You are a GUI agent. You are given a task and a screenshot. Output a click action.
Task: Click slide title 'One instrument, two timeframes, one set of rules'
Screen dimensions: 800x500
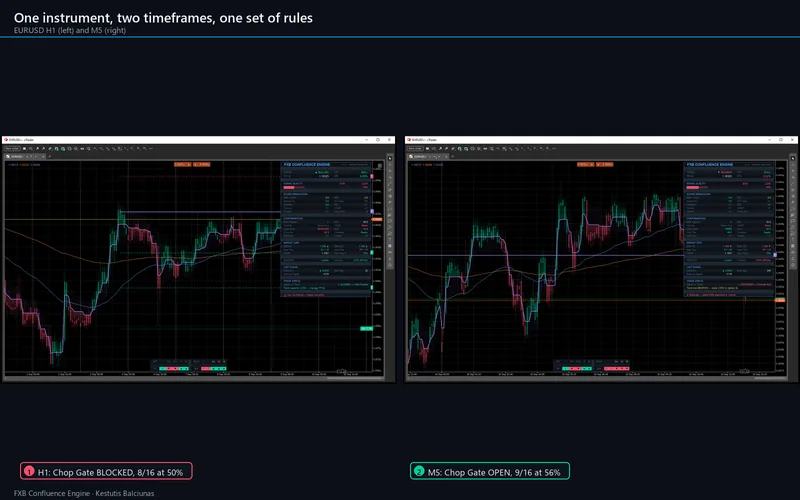(163, 18)
